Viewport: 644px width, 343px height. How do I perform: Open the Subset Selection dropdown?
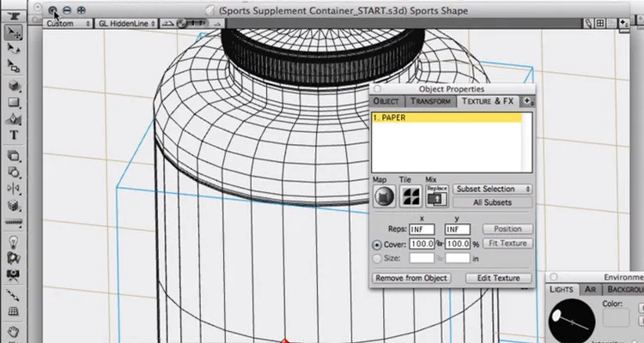click(x=493, y=190)
